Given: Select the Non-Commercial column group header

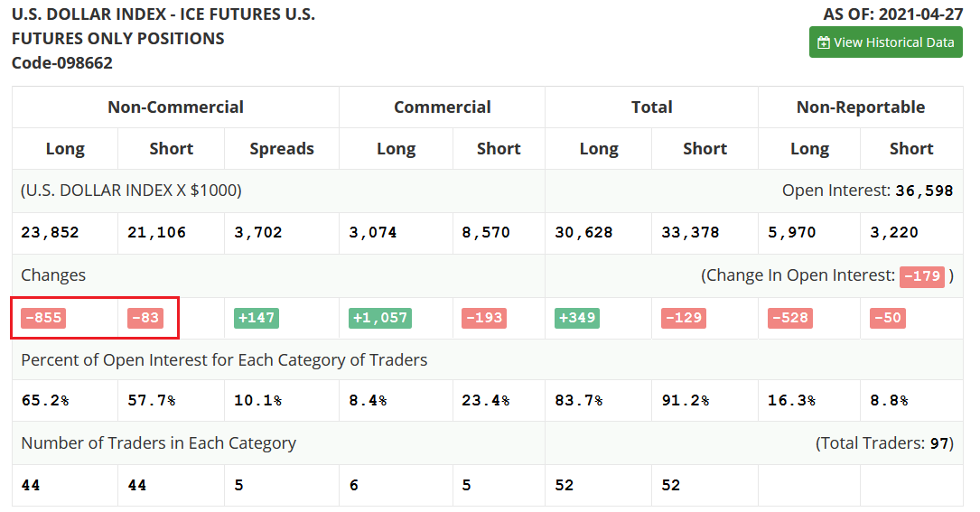Looking at the screenshot, I should [175, 107].
